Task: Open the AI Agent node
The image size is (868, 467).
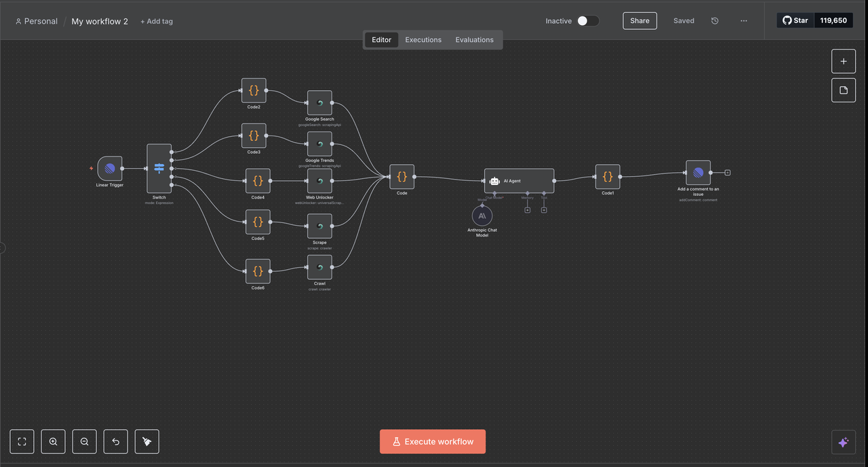Action: coord(519,181)
